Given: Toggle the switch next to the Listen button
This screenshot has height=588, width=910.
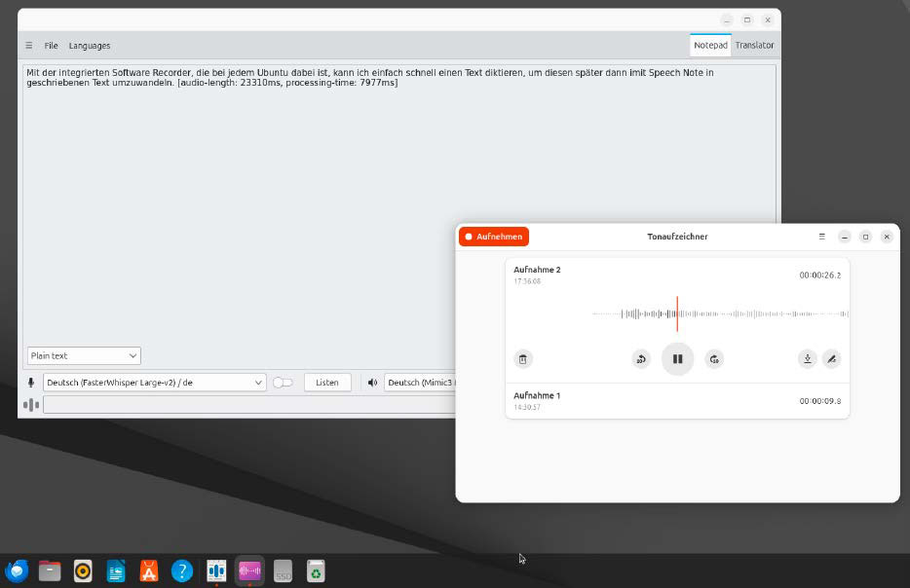Looking at the screenshot, I should [x=283, y=383].
